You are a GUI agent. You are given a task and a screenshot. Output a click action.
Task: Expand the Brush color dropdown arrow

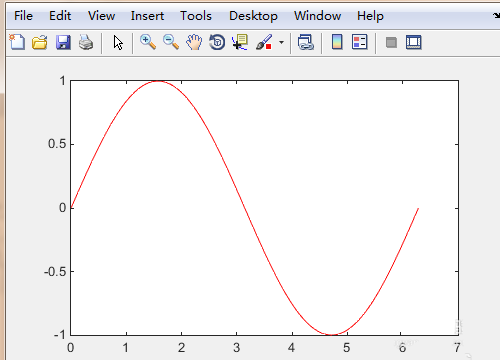[x=282, y=43]
